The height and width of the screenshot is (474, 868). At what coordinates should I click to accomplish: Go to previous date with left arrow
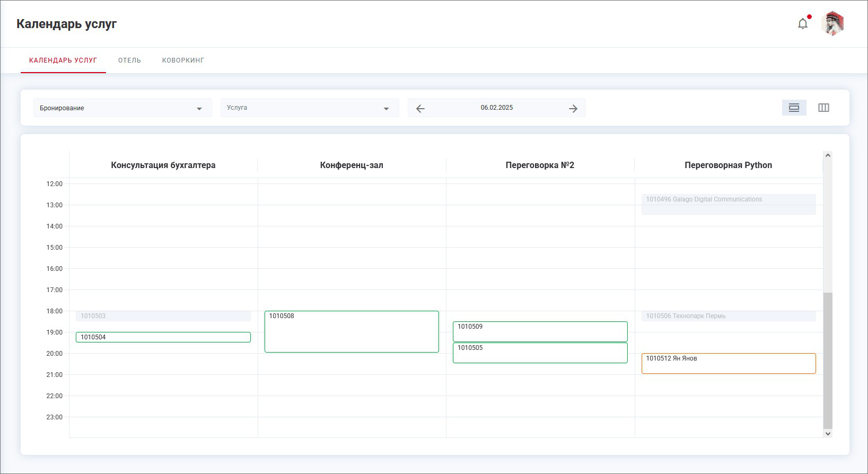click(420, 108)
